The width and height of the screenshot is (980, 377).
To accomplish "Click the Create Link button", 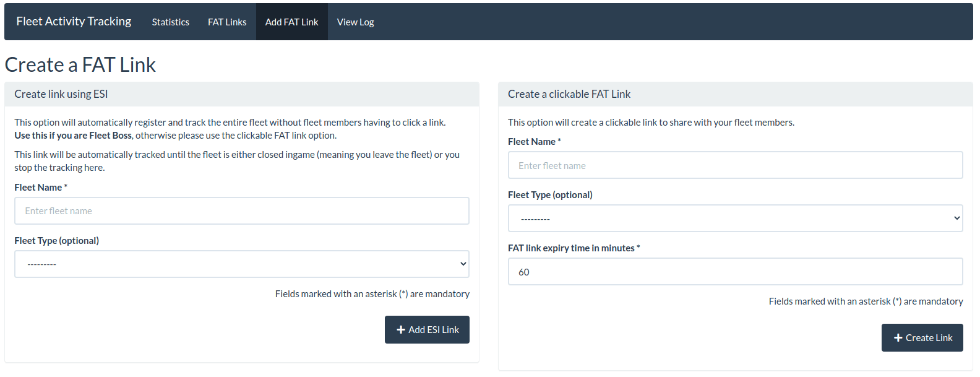I will tap(922, 338).
